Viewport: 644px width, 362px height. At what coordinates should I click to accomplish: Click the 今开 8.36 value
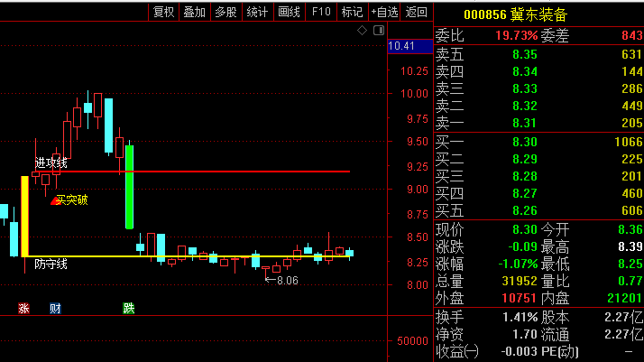630,229
